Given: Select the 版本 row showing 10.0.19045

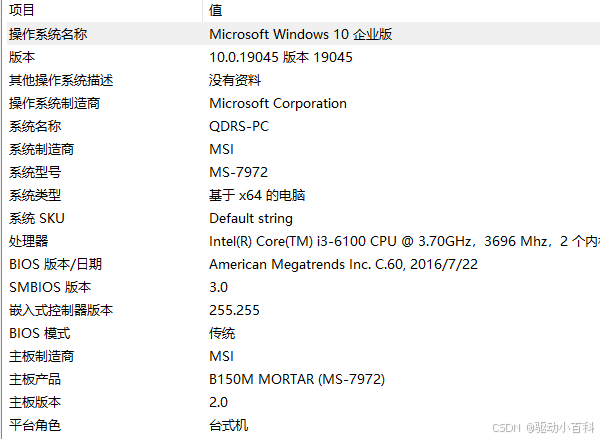Looking at the screenshot, I should pos(303,57).
